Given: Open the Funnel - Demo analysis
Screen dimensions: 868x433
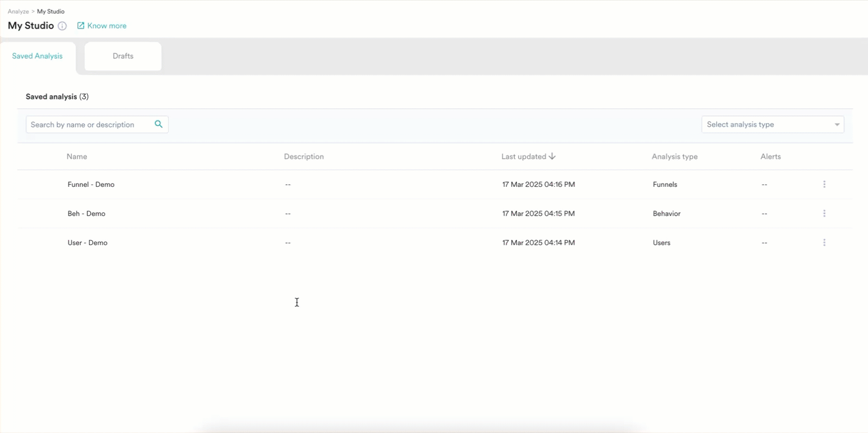Looking at the screenshot, I should pyautogui.click(x=91, y=185).
